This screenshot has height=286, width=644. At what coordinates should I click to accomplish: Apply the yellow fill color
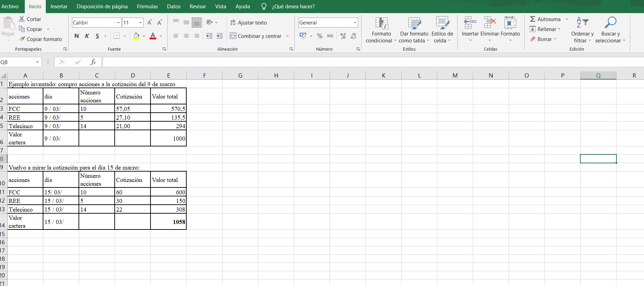[136, 36]
